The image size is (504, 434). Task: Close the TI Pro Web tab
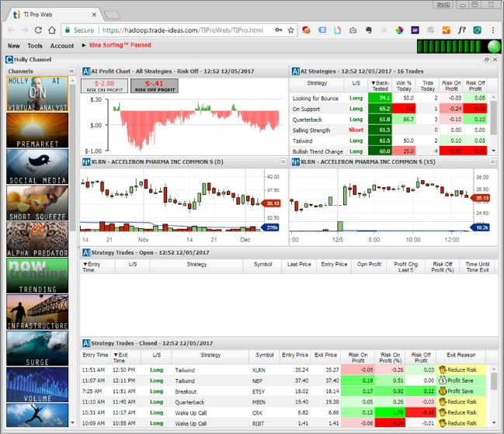click(94, 15)
